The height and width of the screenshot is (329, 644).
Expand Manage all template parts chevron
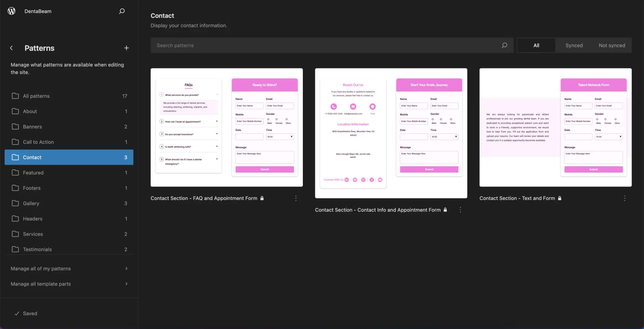coord(126,284)
